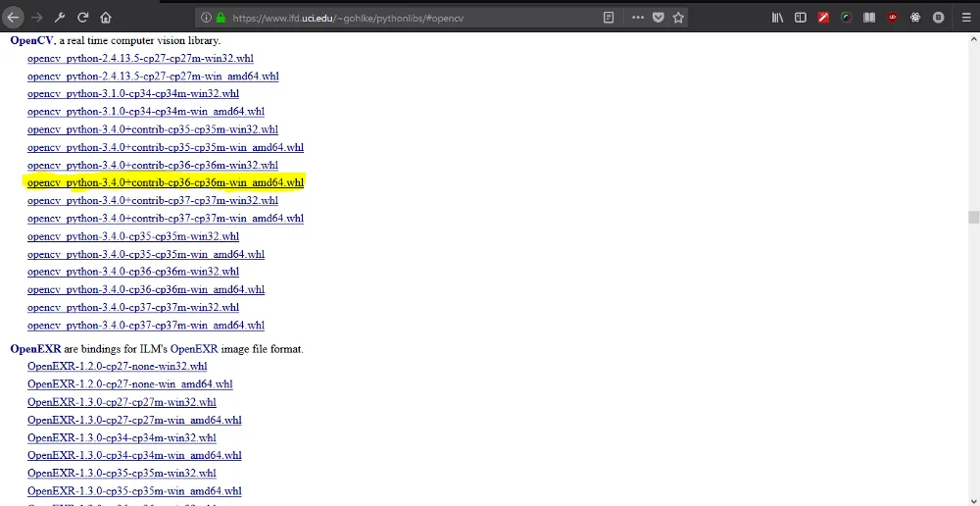Download opencv_python-2.4.13.5-cp27-cp27m-win32.whl

[140, 58]
